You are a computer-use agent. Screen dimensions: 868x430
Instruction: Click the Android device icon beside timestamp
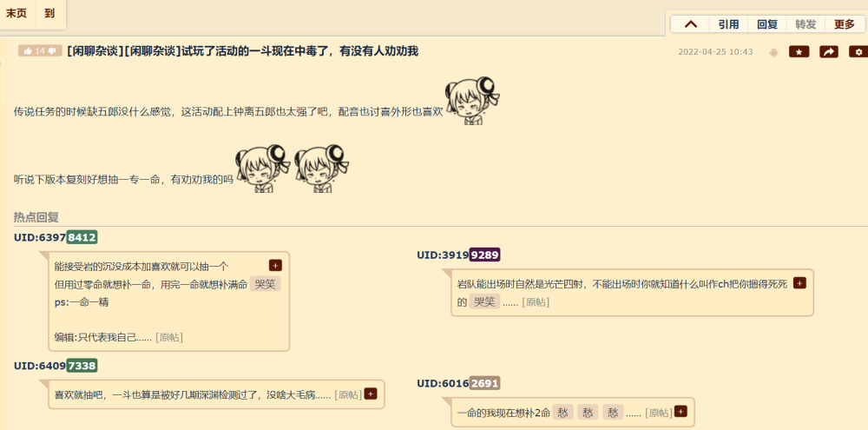coord(774,52)
